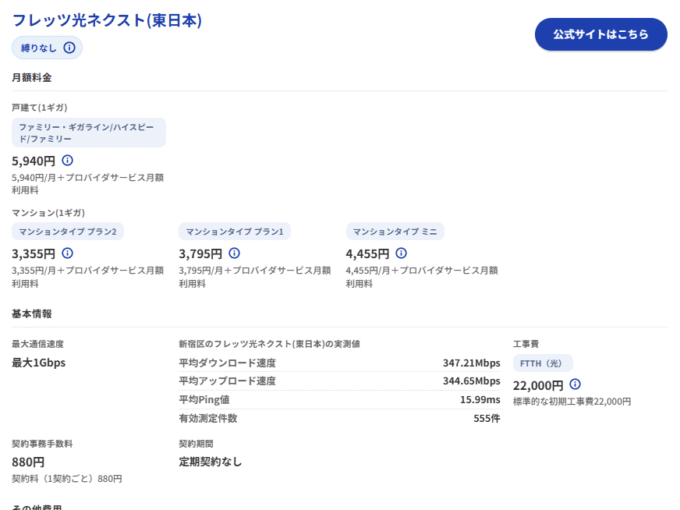Click the 平均ダウンロード速度 row label
Screen dimensions: 680x510
[227, 363]
